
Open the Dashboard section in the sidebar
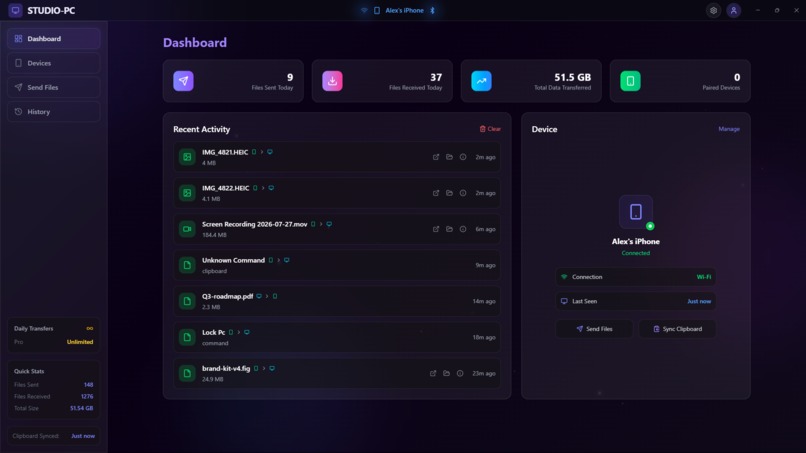53,39
